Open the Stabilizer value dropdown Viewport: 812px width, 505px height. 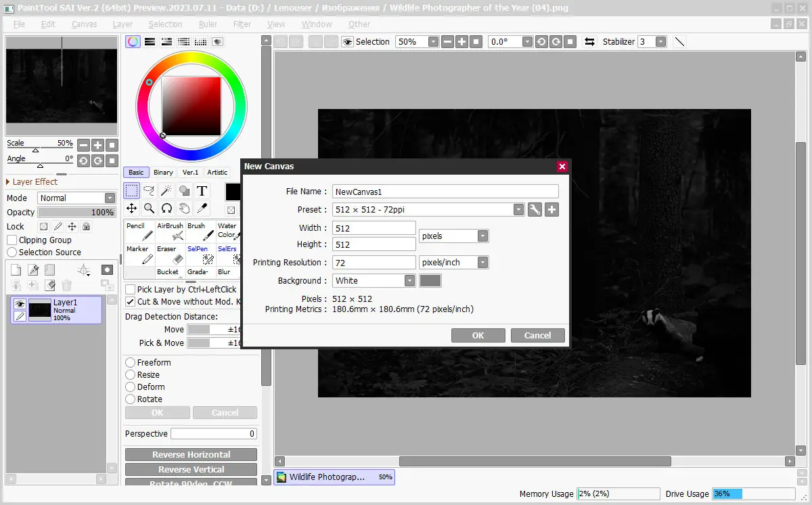tap(660, 41)
